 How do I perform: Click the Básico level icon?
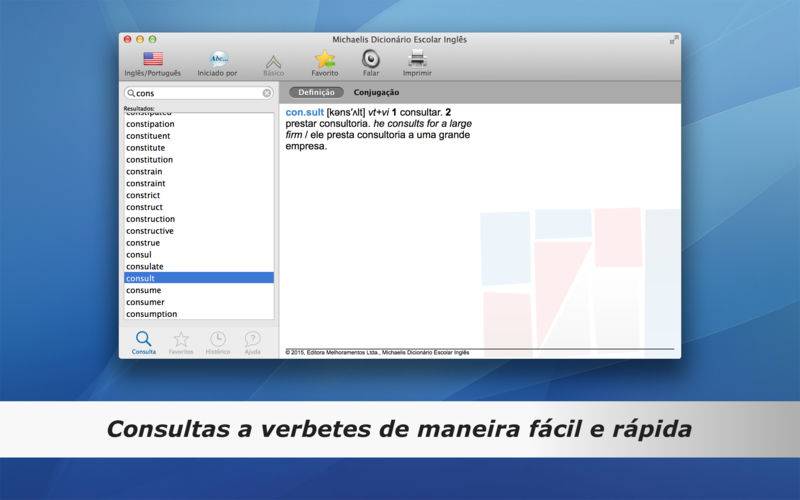pyautogui.click(x=273, y=62)
